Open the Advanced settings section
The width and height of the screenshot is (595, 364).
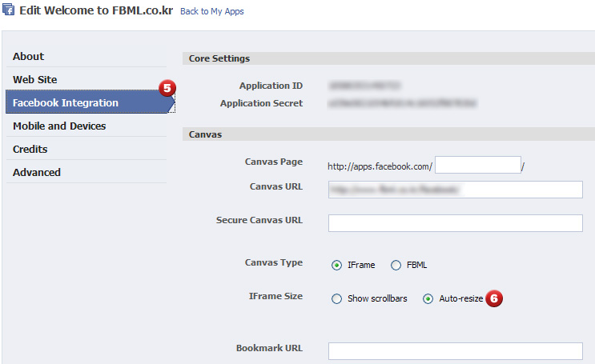pos(86,172)
